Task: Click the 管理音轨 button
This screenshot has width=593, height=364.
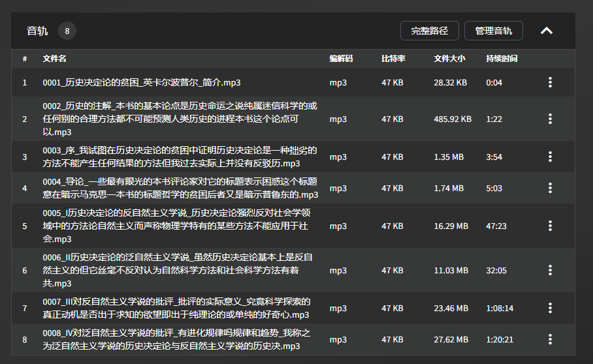Action: (493, 31)
